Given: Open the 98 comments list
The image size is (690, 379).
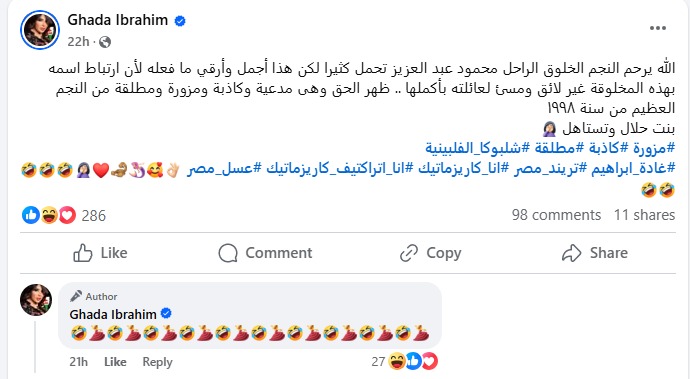Looking at the screenshot, I should (x=556, y=215).
